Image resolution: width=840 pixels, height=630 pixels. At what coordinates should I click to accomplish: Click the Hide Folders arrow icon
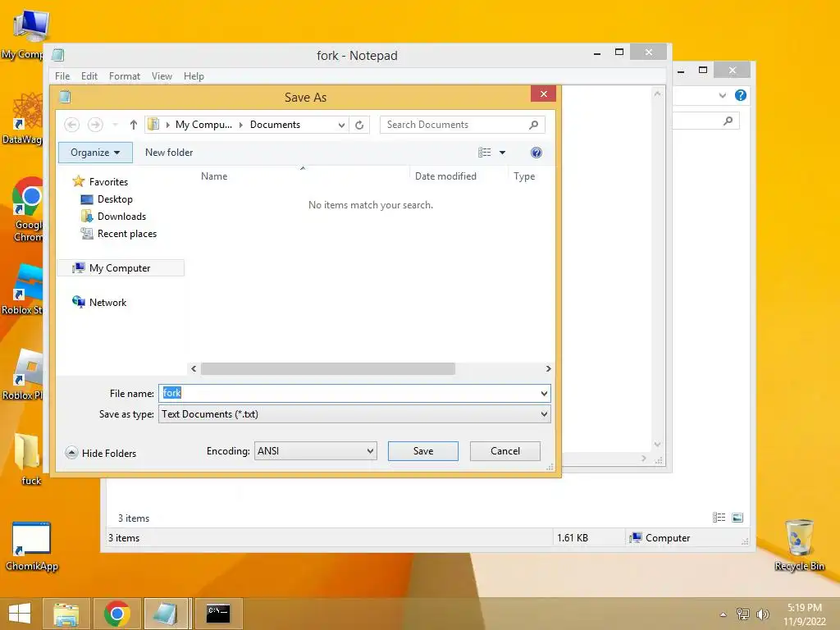[x=71, y=453]
